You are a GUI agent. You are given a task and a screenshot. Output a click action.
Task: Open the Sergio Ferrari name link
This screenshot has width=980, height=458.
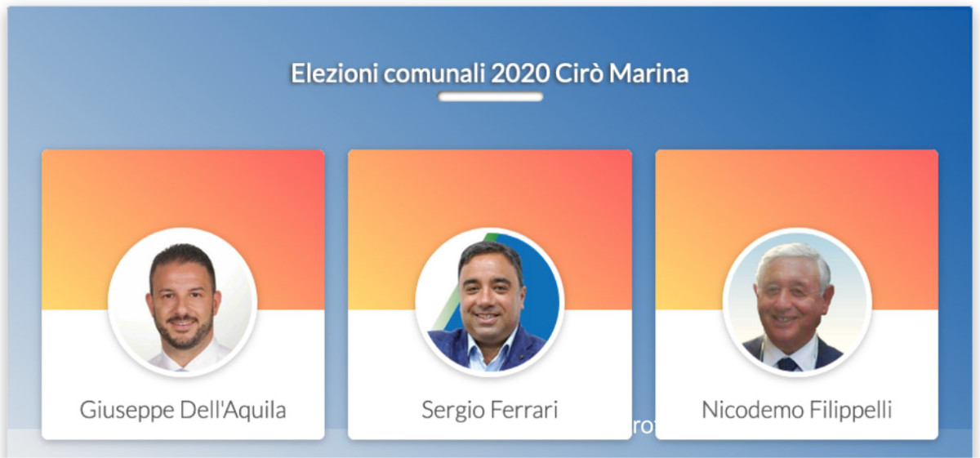(489, 409)
